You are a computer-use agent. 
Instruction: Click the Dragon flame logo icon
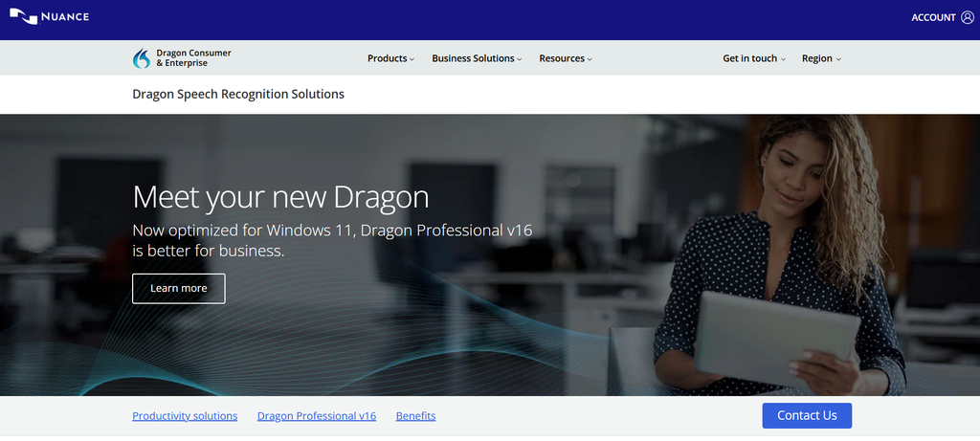[142, 58]
